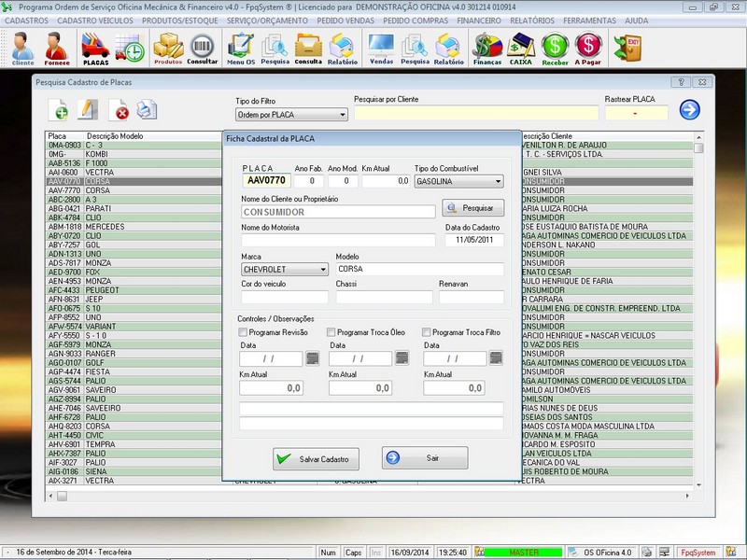
Task: Open the PLACAS vehicle plates icon
Action: [x=95, y=49]
